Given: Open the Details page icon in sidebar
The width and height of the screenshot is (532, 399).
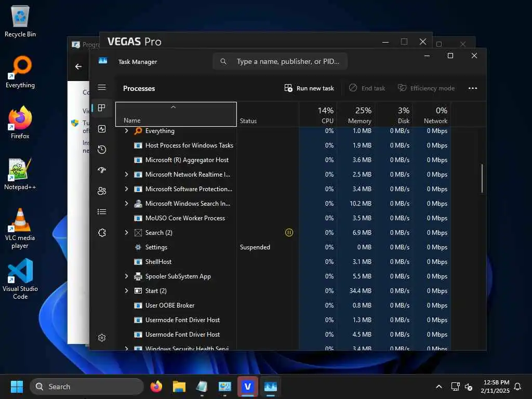Looking at the screenshot, I should pos(102,212).
